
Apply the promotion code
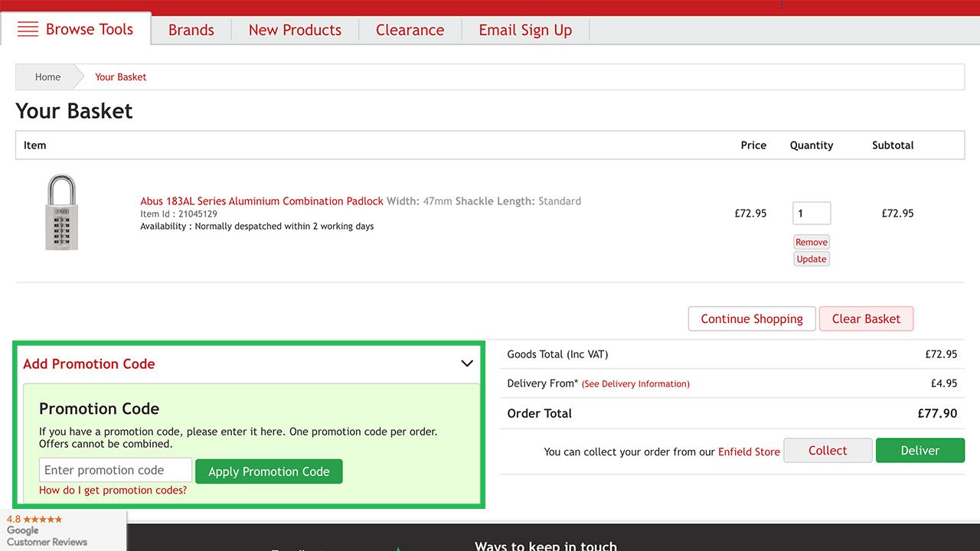[x=269, y=471]
